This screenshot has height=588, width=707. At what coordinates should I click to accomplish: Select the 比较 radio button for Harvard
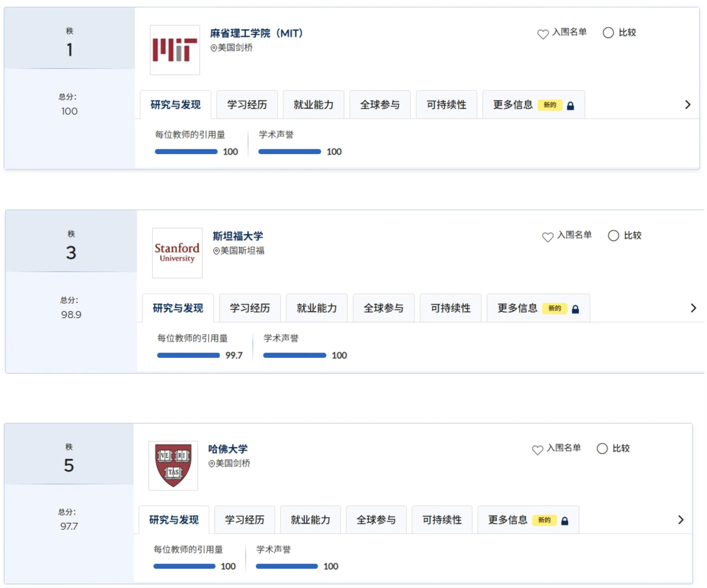602,448
